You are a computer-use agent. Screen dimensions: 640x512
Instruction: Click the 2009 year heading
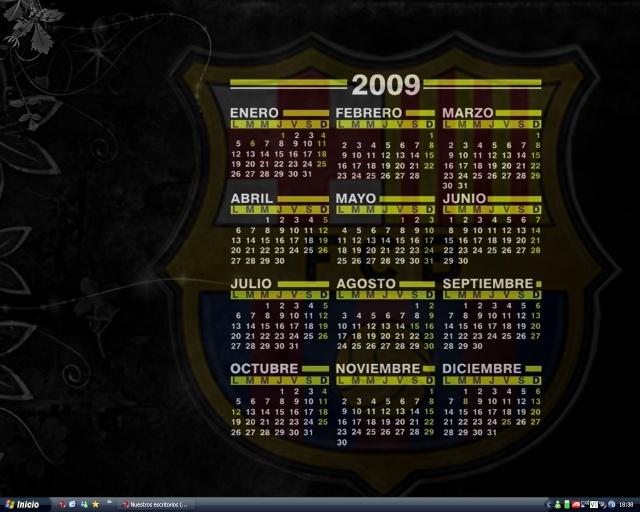tap(386, 85)
